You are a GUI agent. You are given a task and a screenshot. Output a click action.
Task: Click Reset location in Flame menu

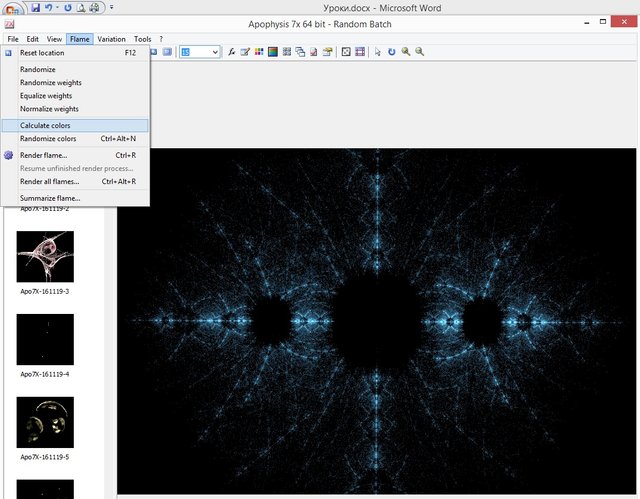click(x=42, y=52)
